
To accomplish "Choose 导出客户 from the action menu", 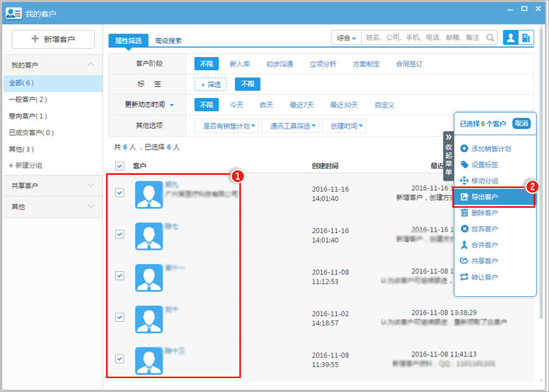I will 493,197.
